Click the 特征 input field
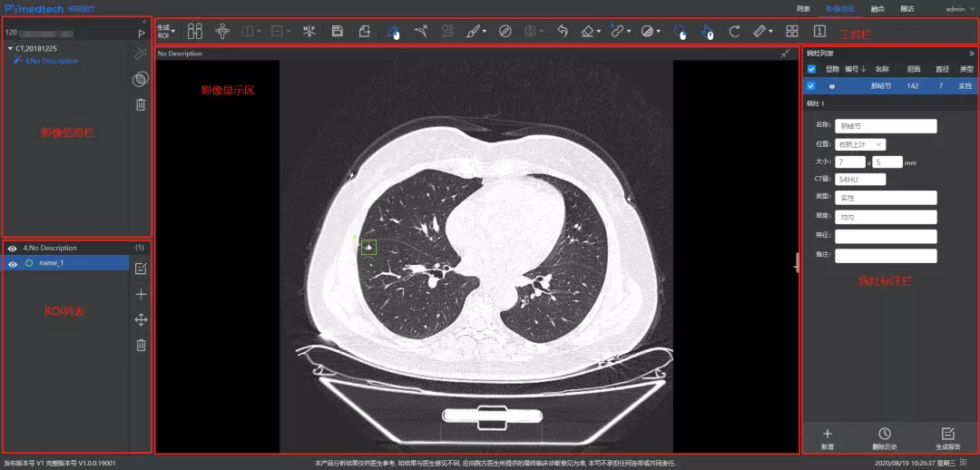 [886, 236]
